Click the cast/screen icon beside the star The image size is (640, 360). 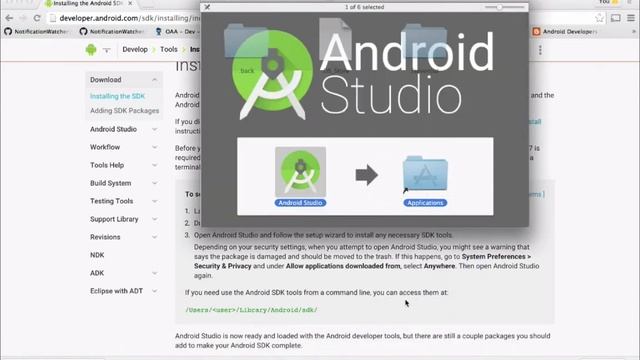616,18
